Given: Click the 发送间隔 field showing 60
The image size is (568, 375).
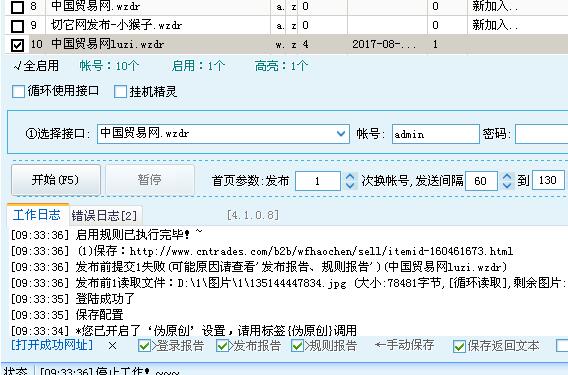Looking at the screenshot, I should [x=481, y=181].
